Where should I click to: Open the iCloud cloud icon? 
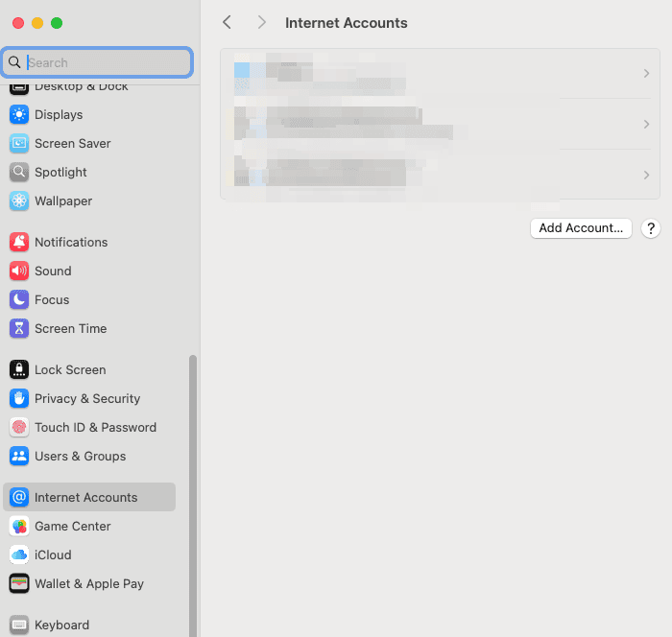[19, 555]
